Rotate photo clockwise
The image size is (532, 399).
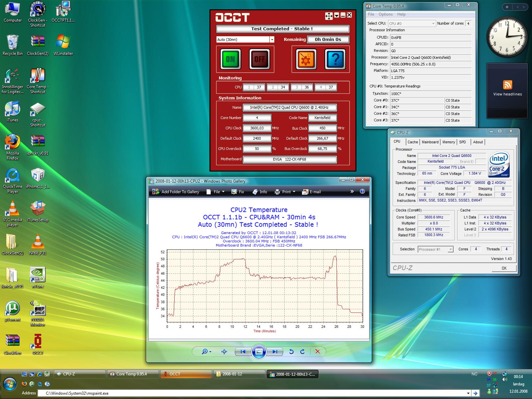(303, 351)
